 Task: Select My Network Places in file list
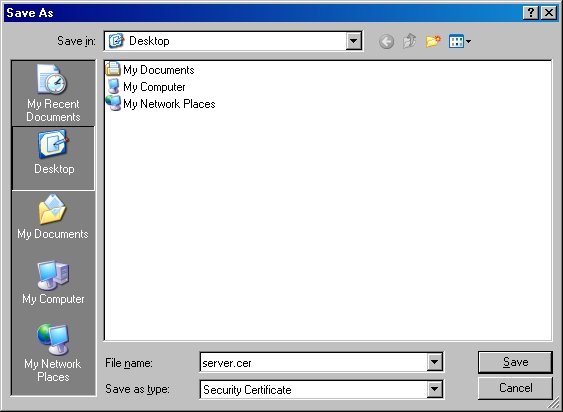160,104
